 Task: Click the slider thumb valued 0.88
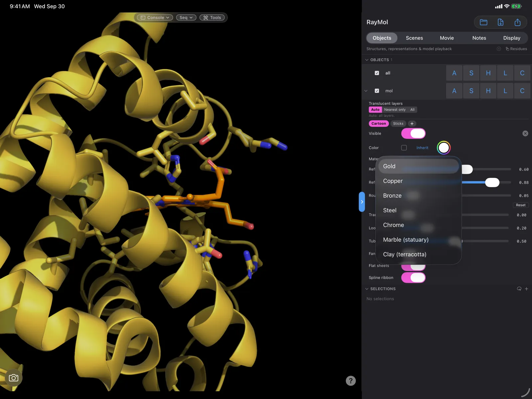pos(492,182)
